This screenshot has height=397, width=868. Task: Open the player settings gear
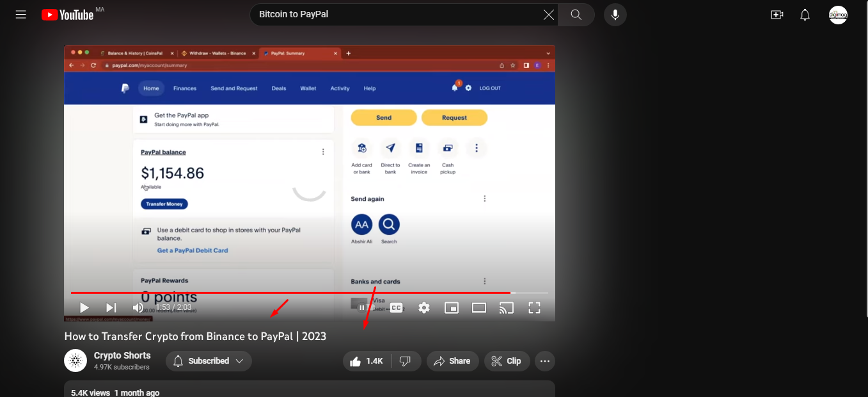pos(424,308)
